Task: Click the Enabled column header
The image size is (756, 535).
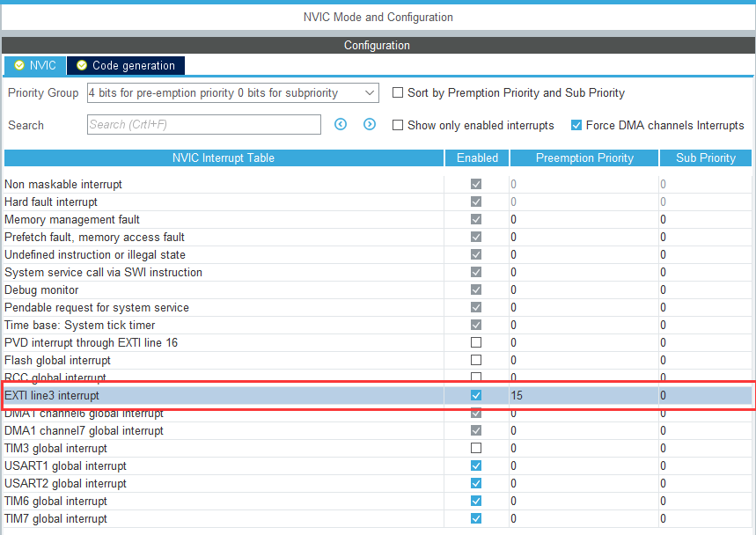Action: (477, 158)
